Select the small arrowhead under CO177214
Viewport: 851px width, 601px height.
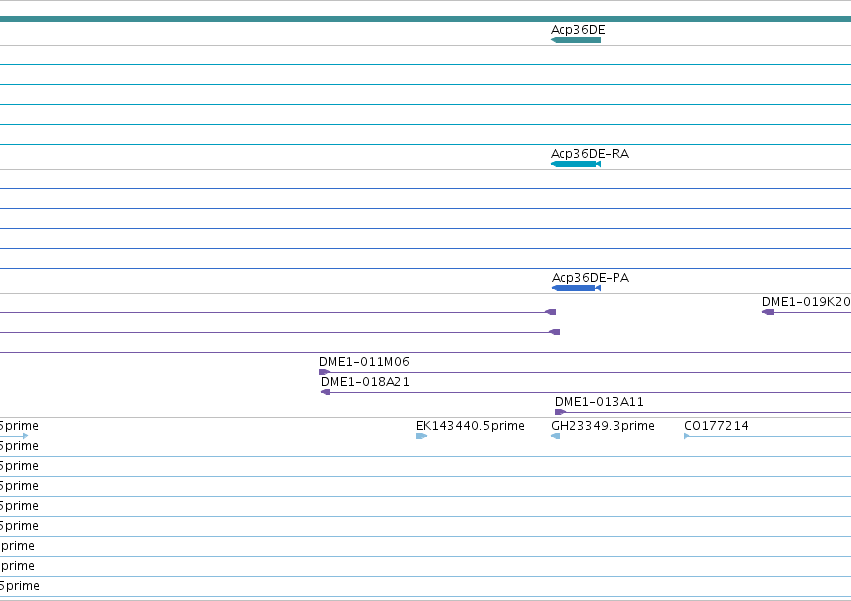pos(687,436)
